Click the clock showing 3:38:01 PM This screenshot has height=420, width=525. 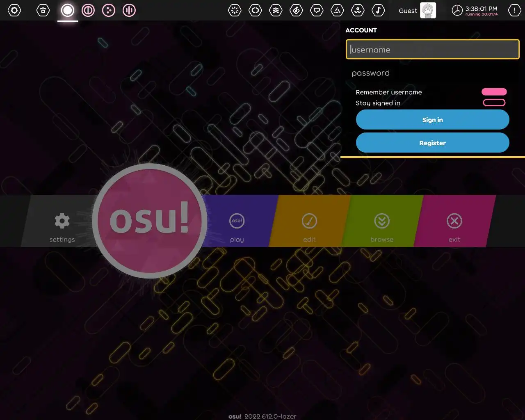click(x=475, y=10)
